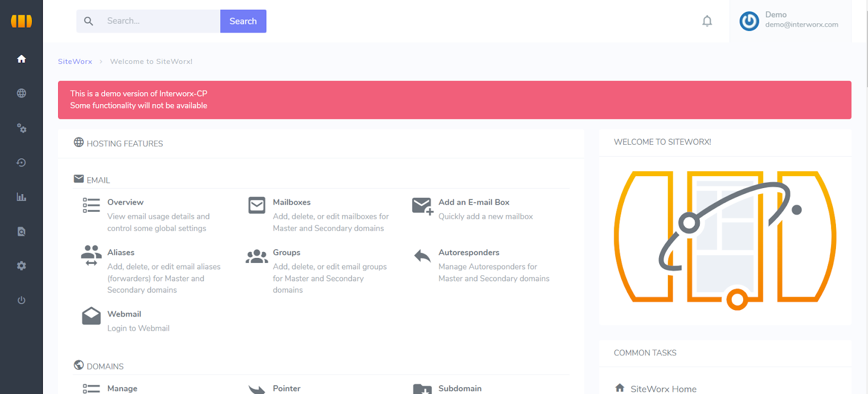Click 'Quickly add a new mailbox' text

(486, 216)
